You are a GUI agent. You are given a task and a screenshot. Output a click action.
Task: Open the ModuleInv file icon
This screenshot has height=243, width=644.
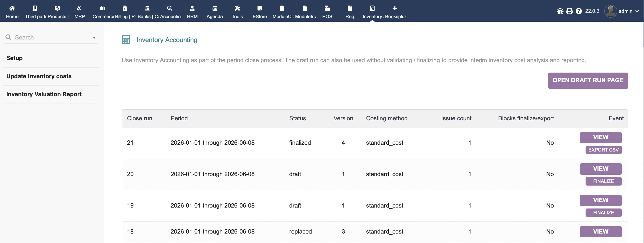pos(305,8)
